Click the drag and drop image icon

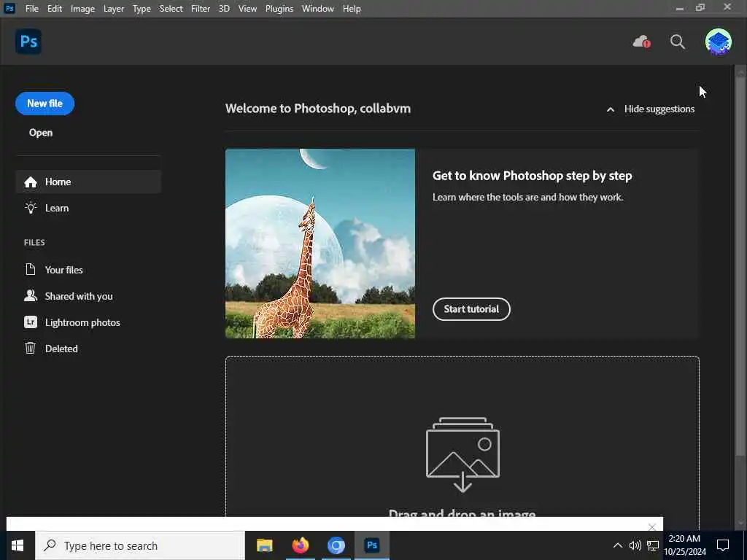point(462,454)
